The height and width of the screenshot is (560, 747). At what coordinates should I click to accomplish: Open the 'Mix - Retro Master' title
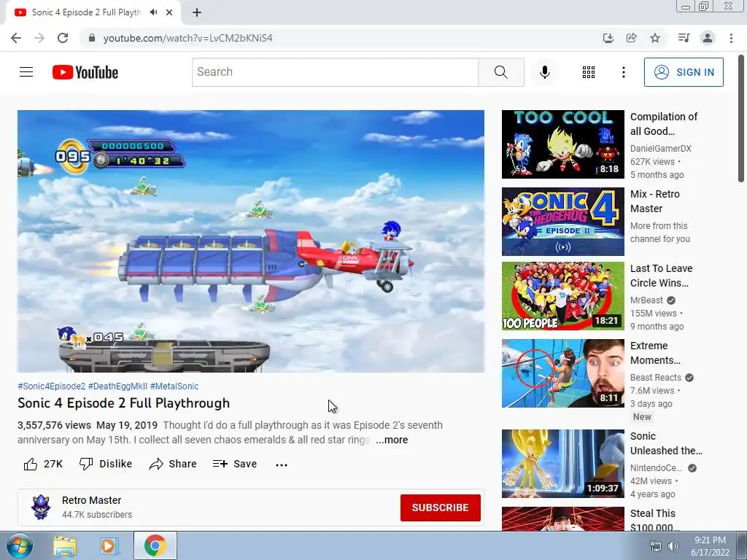point(654,201)
